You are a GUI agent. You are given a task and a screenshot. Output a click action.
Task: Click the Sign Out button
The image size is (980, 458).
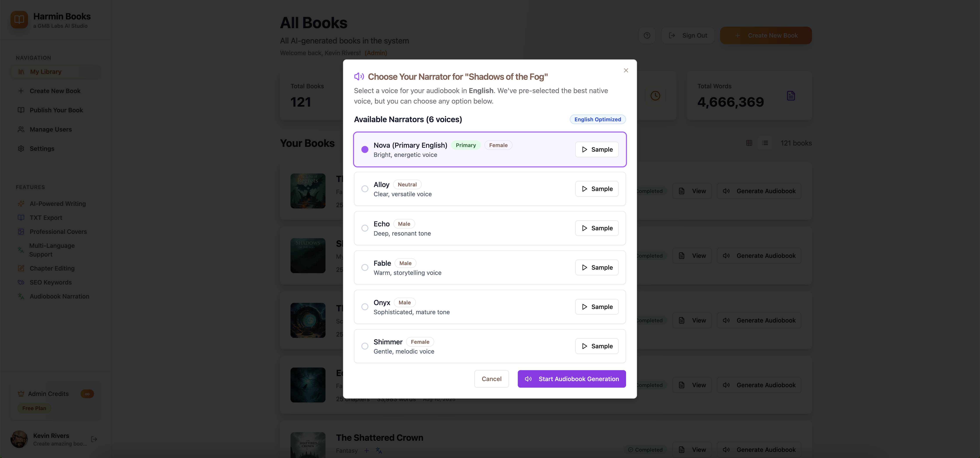point(688,35)
